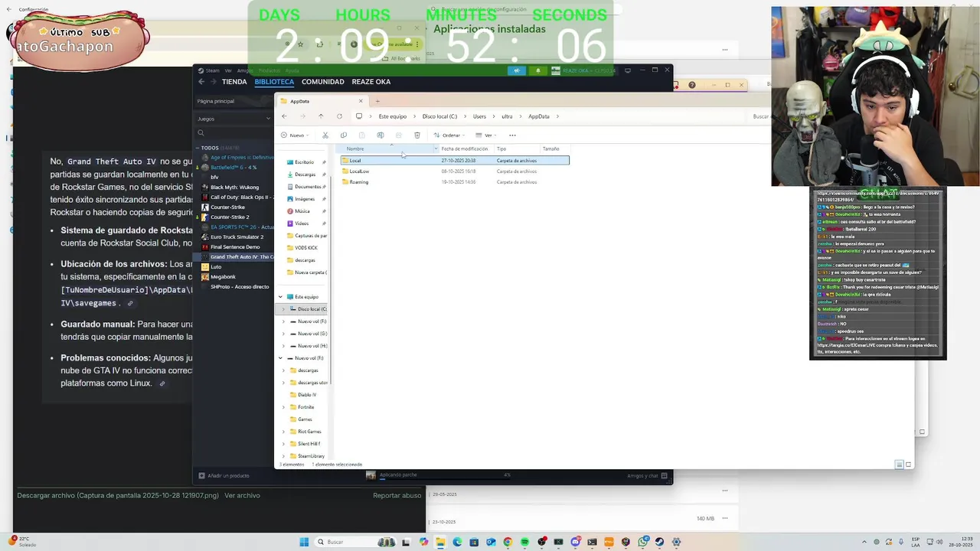980x551 pixels.
Task: Open the Nuevo dropdown in Explorer
Action: pyautogui.click(x=295, y=135)
